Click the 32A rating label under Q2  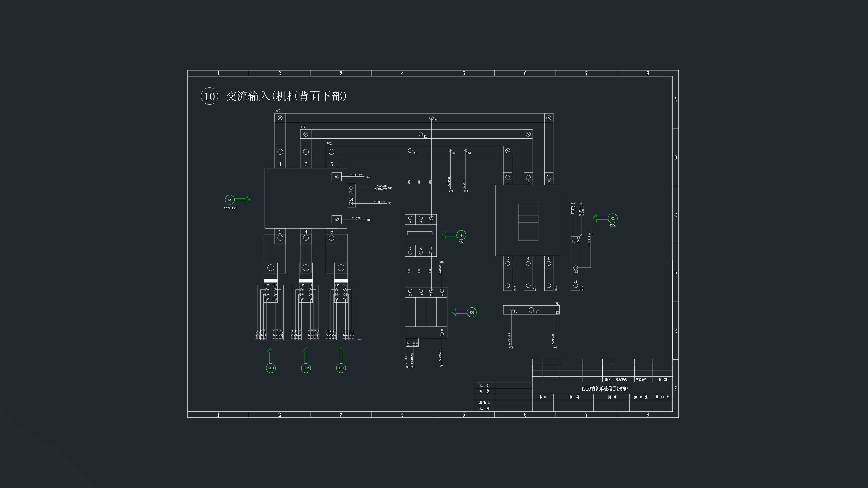(x=461, y=242)
